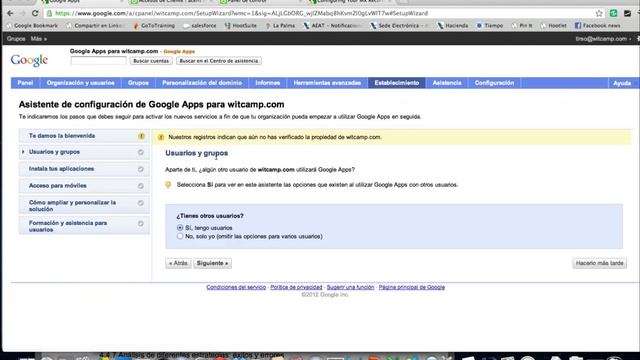Viewport: 640px width, 360px height.
Task: Open the account menu for the witcamp.com email
Action: (603, 39)
